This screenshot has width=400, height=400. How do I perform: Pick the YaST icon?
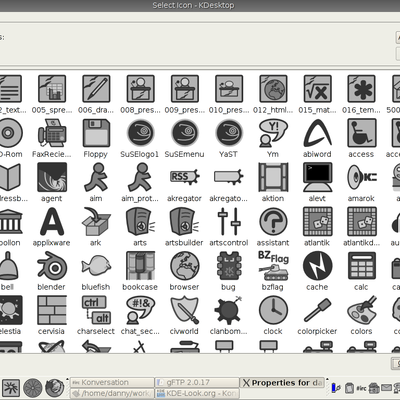point(229,133)
